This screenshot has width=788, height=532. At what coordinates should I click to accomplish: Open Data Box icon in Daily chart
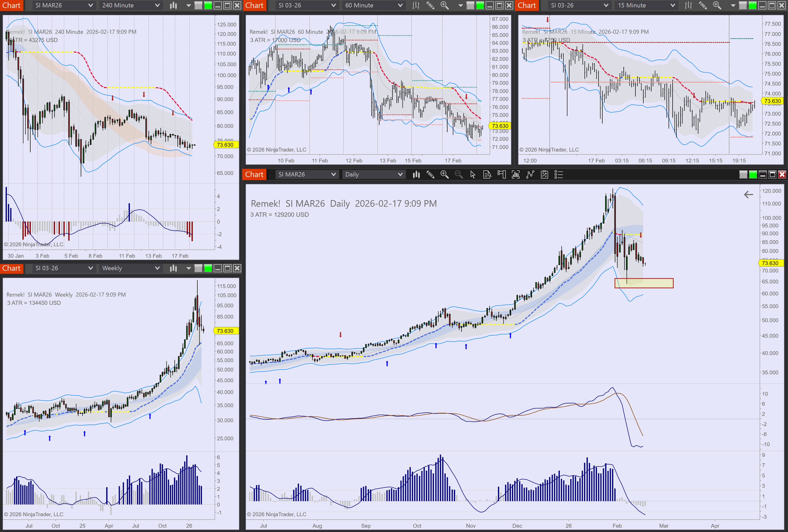click(487, 175)
